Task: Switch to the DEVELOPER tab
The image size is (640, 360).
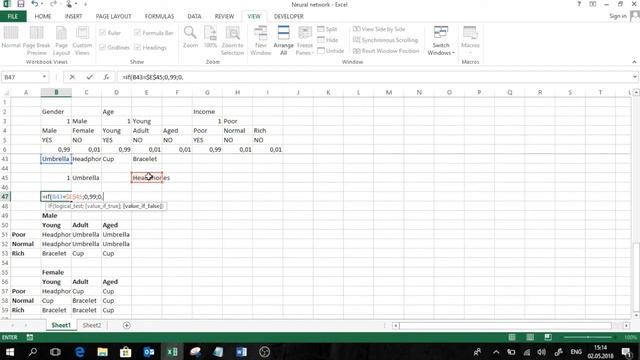Action: (x=289, y=16)
